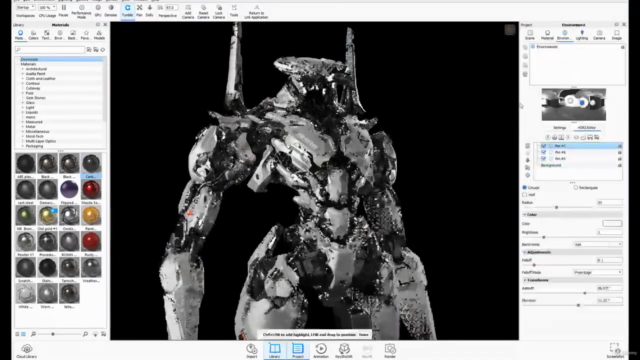Open the CPU Usage percentage dropdown
Viewport: 640px width, 360px height.
pyautogui.click(x=47, y=7)
